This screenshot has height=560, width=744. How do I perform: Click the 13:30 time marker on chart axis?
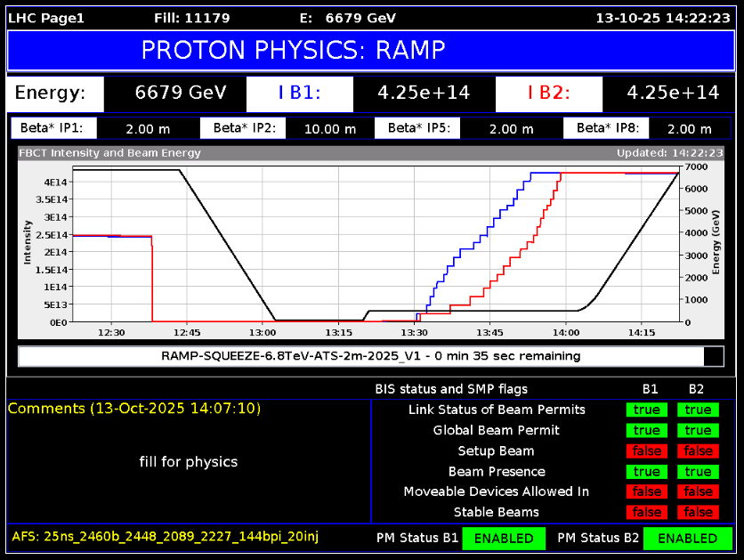tap(414, 332)
